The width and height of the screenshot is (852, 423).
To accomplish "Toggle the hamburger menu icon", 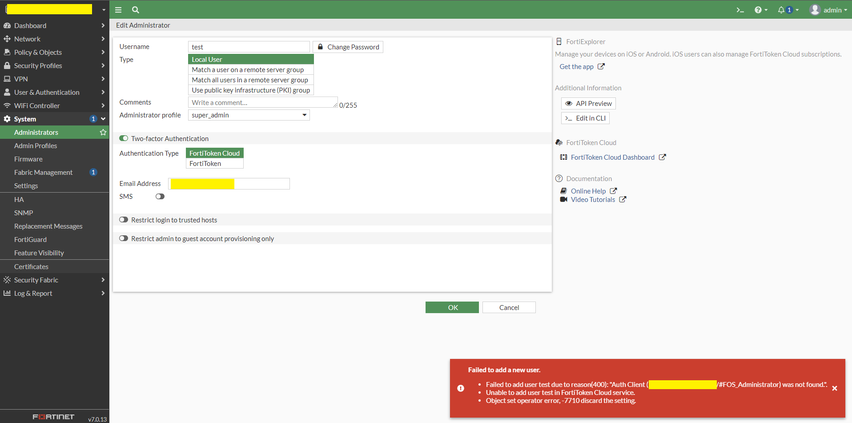I will click(x=118, y=10).
